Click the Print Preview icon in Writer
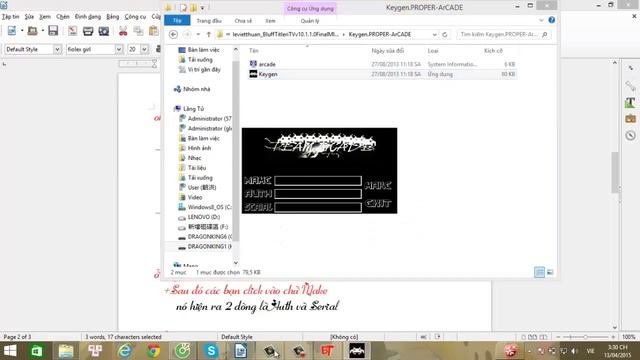The height and width of the screenshot is (360, 640). pyautogui.click(x=104, y=31)
